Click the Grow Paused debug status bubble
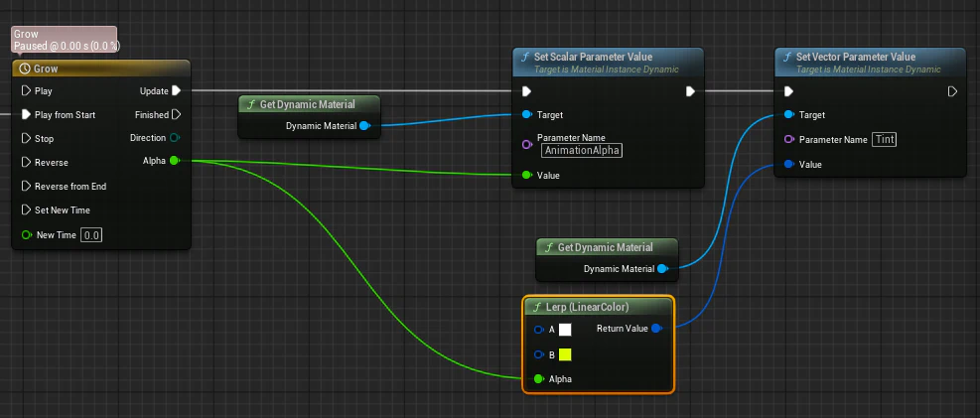This screenshot has width=980, height=418. [x=65, y=40]
